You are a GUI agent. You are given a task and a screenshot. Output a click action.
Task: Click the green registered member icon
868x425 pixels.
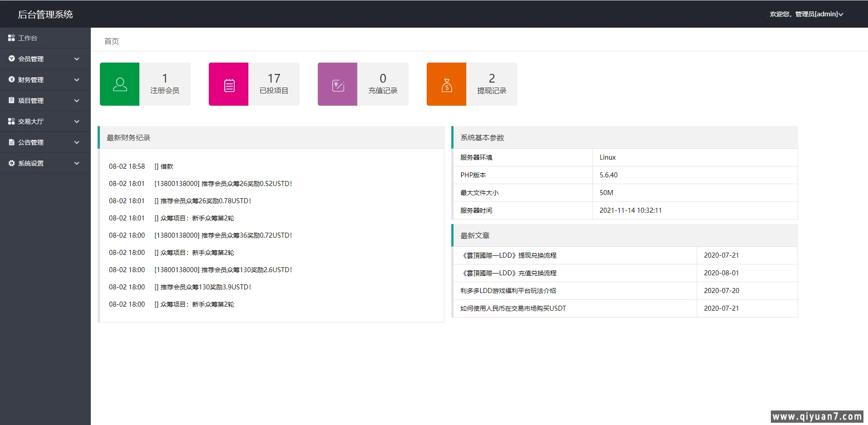click(119, 84)
